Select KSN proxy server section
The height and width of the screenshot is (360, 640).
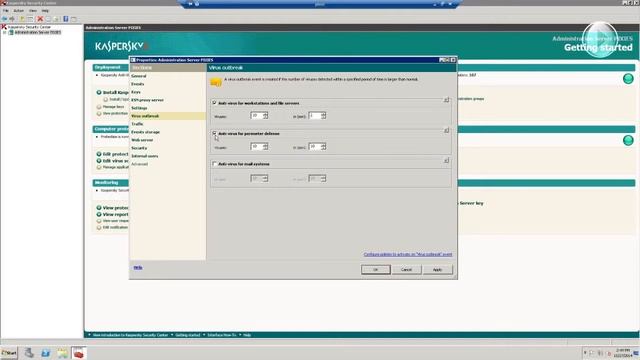147,100
